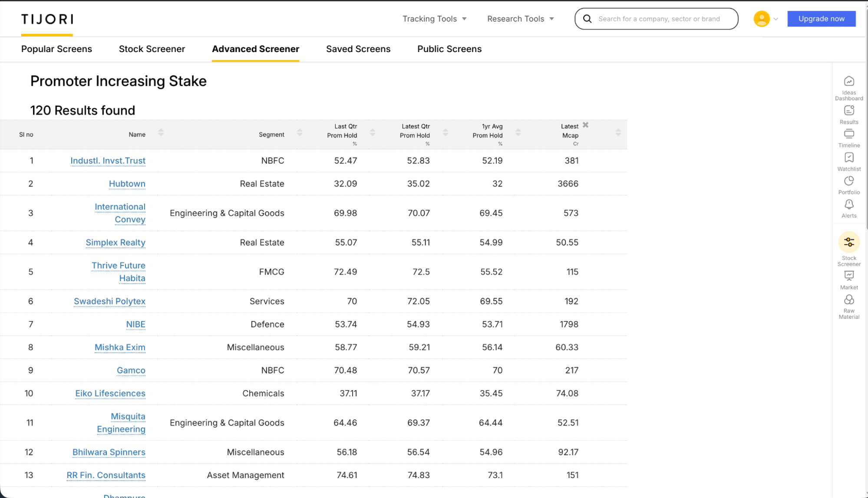This screenshot has width=868, height=498.
Task: Remove the Latest Mcap column
Action: point(585,125)
